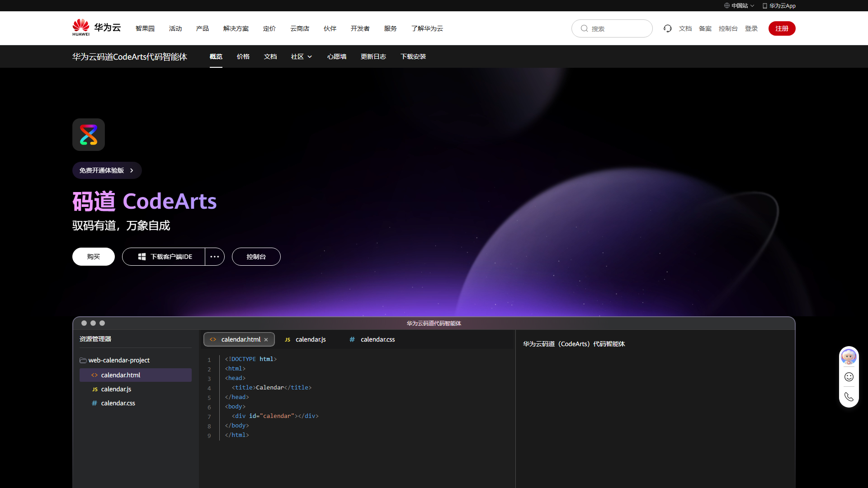Click the hash icon on calendar.css tab
The width and height of the screenshot is (868, 488).
(x=352, y=339)
